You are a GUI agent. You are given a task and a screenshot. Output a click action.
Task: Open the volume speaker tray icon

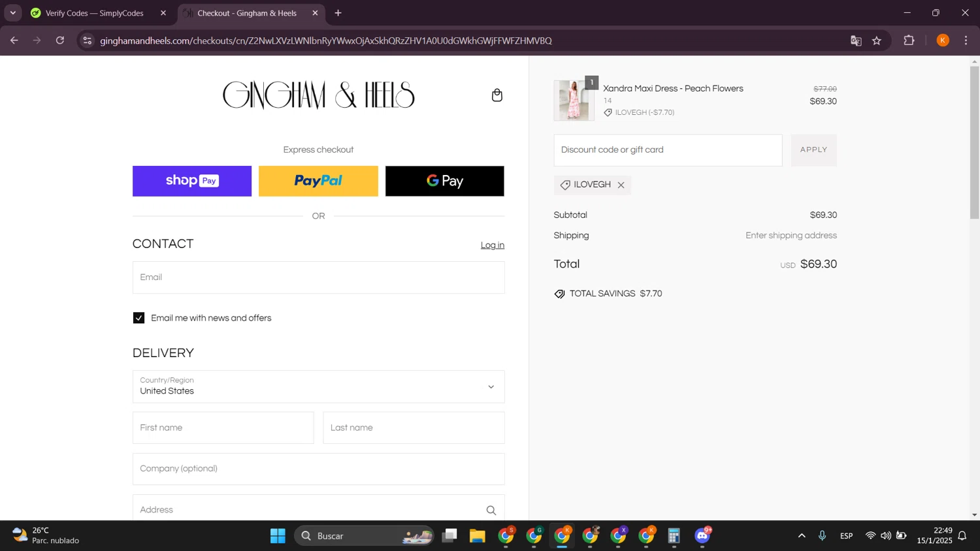[x=886, y=536]
